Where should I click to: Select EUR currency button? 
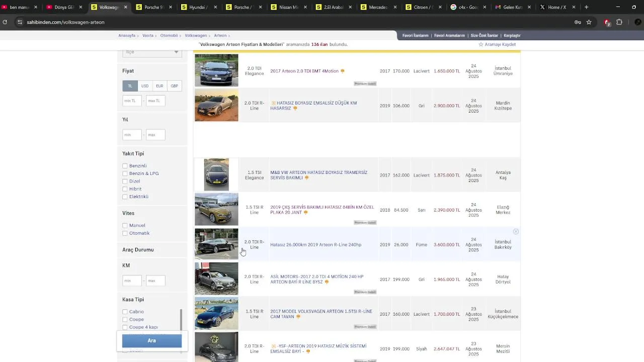point(159,86)
